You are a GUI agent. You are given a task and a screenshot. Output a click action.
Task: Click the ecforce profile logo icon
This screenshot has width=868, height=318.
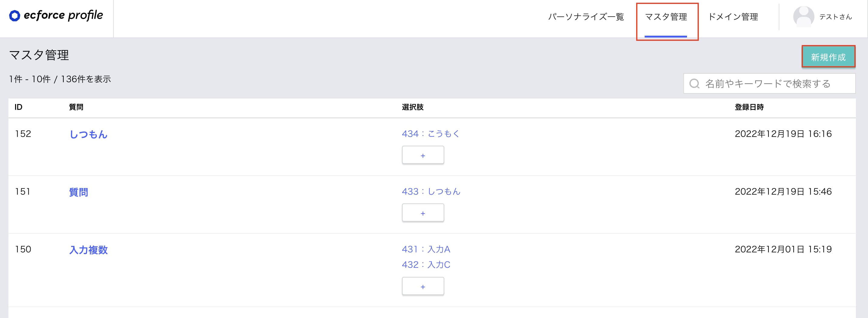click(x=15, y=15)
